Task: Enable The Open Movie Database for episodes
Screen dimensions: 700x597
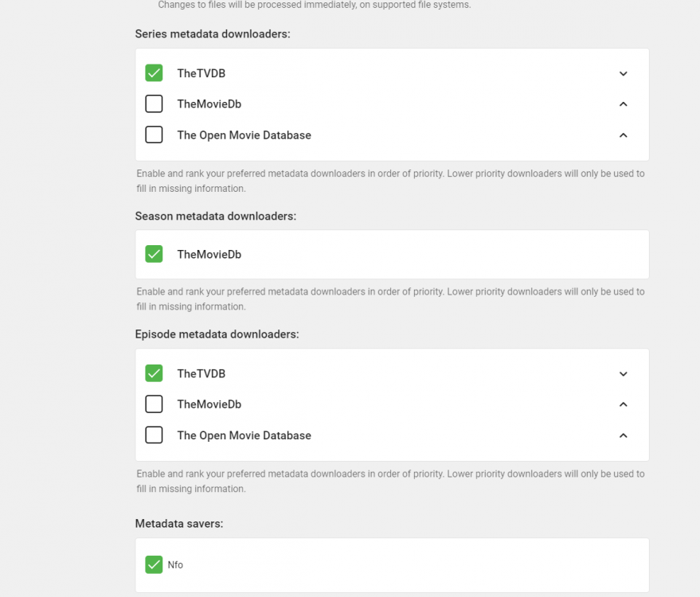Action: [154, 435]
